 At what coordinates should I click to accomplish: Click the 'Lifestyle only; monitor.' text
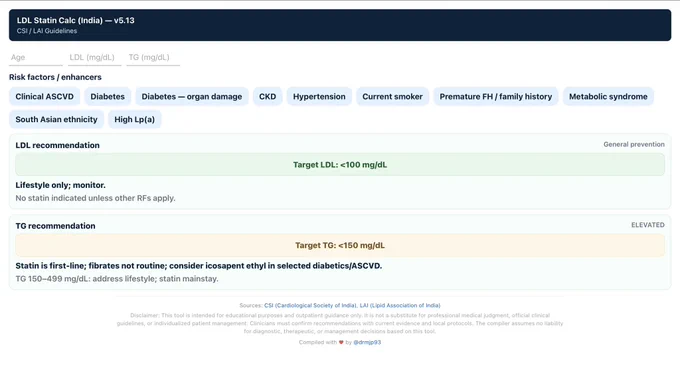click(61, 185)
